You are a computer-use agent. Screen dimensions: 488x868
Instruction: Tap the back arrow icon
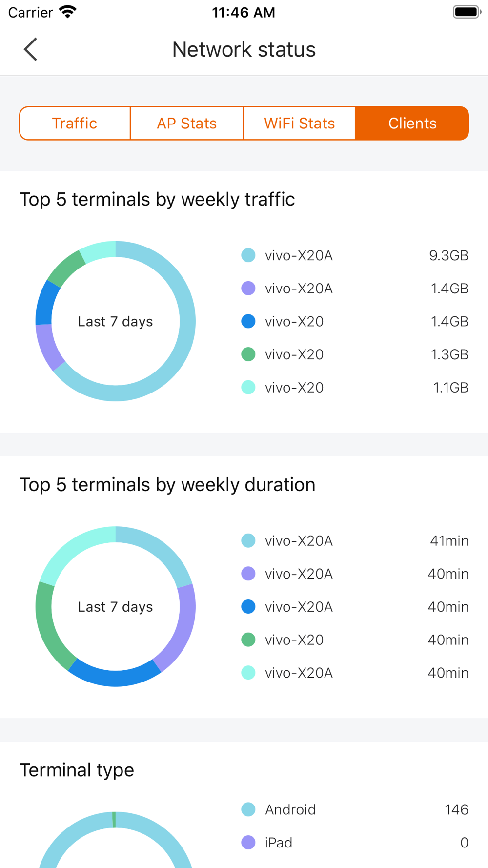(x=30, y=49)
